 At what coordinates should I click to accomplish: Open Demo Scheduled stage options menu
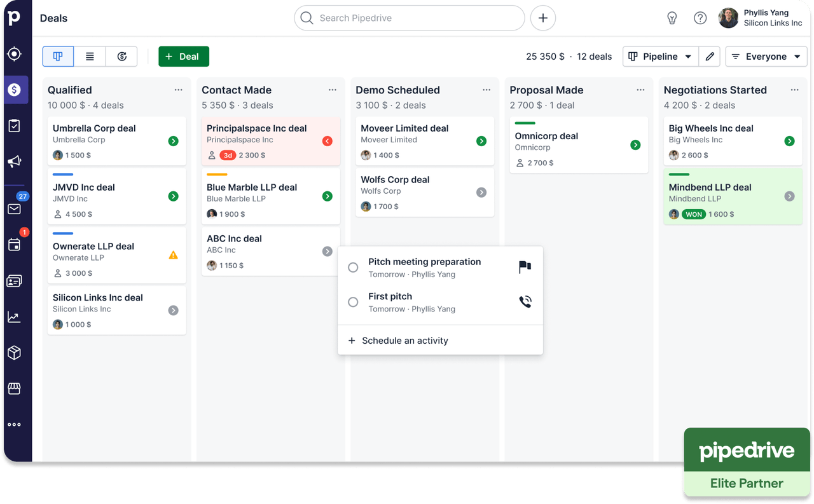pos(486,90)
